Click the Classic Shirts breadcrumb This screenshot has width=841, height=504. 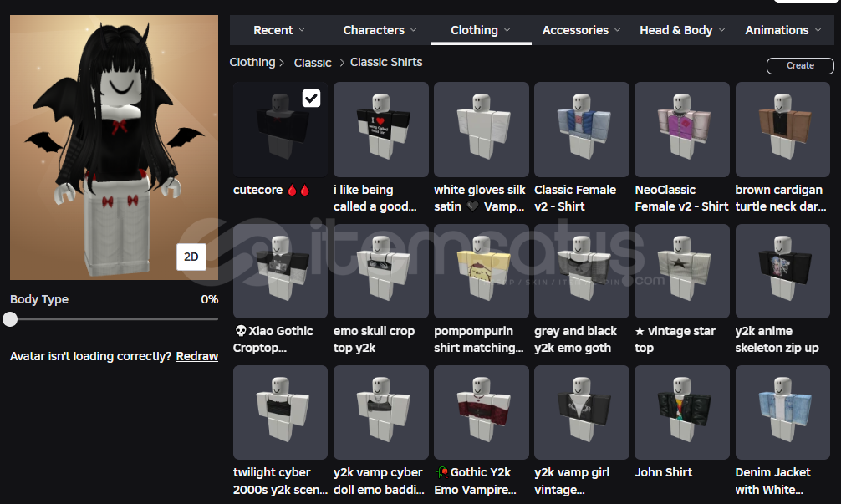click(386, 62)
